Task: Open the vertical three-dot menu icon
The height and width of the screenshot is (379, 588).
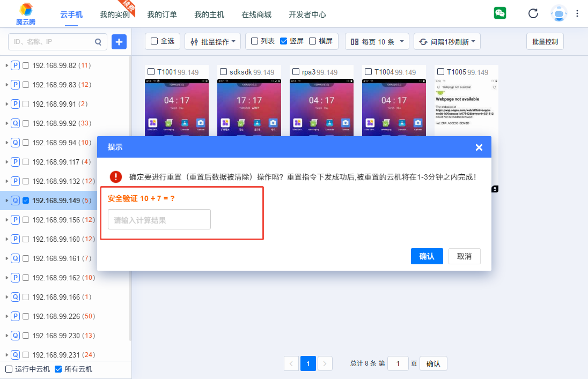Action: click(x=577, y=13)
